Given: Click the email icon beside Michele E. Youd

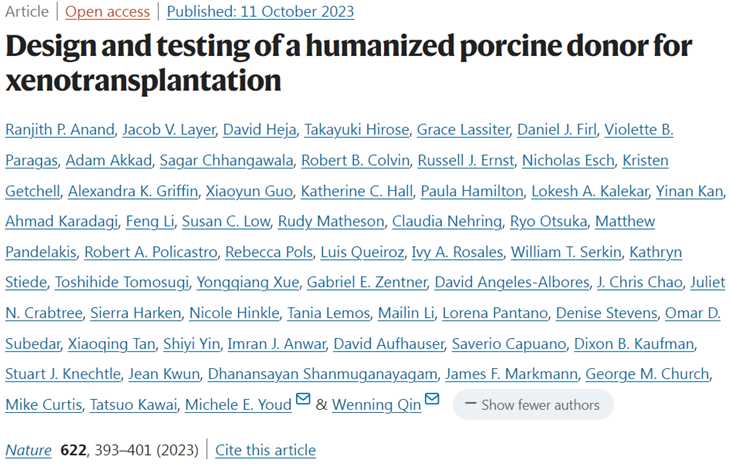Looking at the screenshot, I should tap(303, 398).
